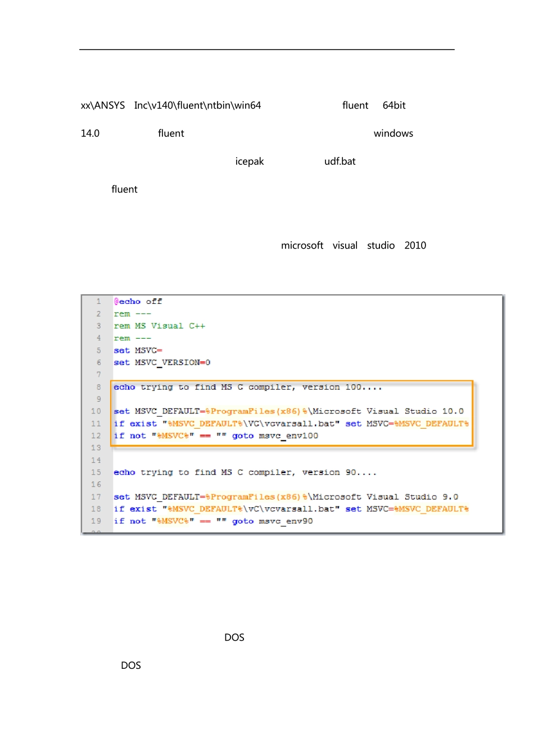Click the version number '14.0' in paragraph

pyautogui.click(x=90, y=133)
